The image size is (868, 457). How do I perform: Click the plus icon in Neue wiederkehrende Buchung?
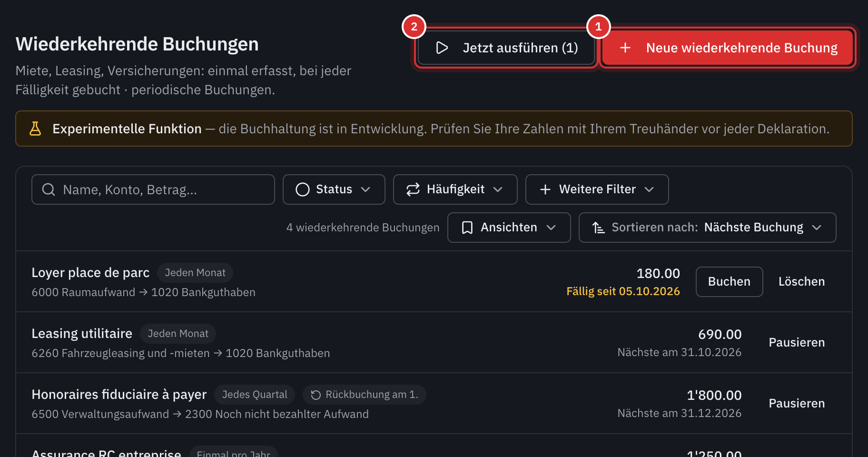click(x=625, y=48)
